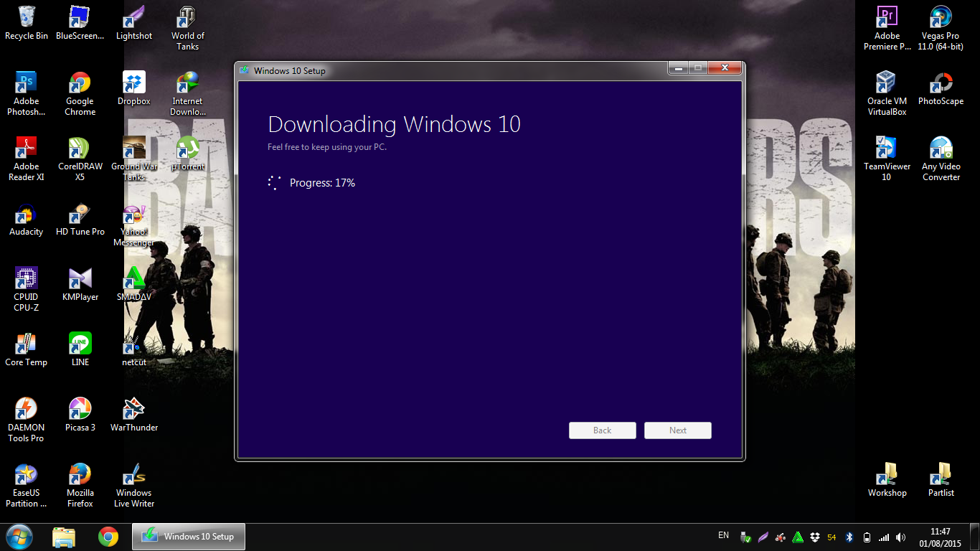980x551 pixels.
Task: Click Core Temp 54 temperature tray icon
Action: [x=831, y=537]
